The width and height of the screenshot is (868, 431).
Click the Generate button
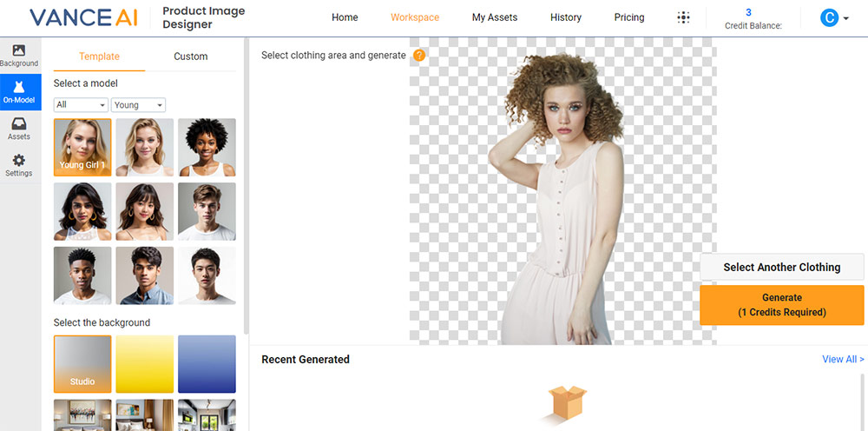pos(782,305)
